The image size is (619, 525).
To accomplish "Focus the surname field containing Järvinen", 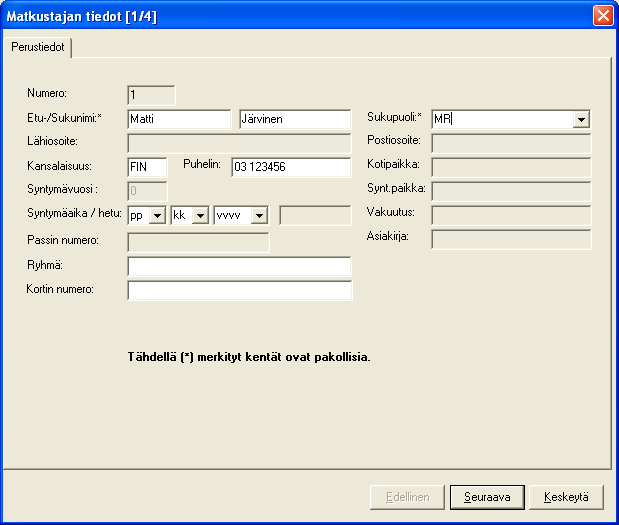I will pyautogui.click(x=295, y=119).
